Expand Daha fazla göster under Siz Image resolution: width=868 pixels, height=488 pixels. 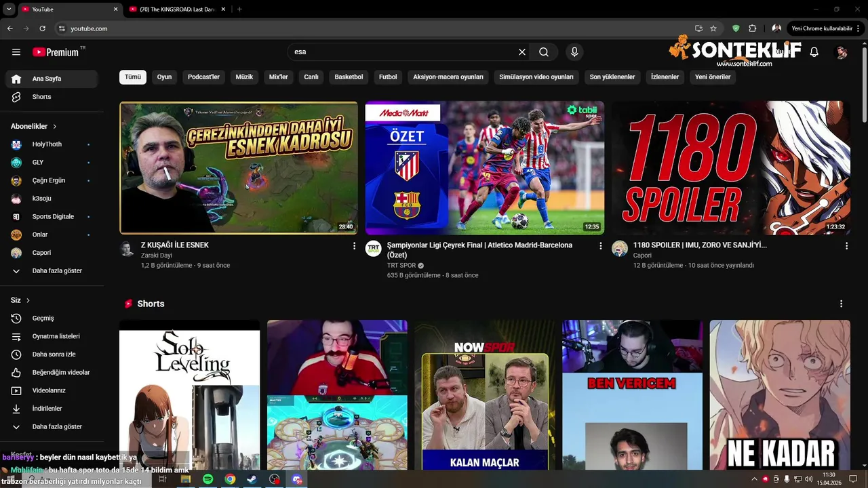pyautogui.click(x=52, y=427)
